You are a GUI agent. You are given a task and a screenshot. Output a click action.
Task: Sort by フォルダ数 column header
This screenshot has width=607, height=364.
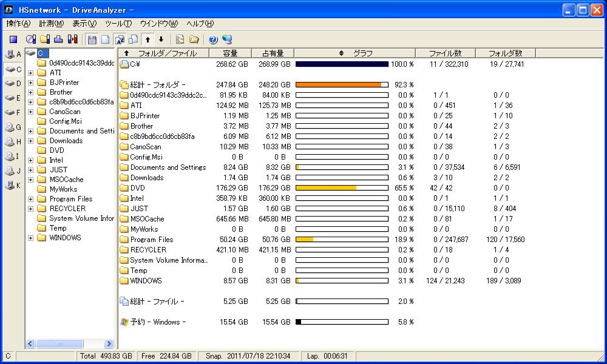pos(506,53)
